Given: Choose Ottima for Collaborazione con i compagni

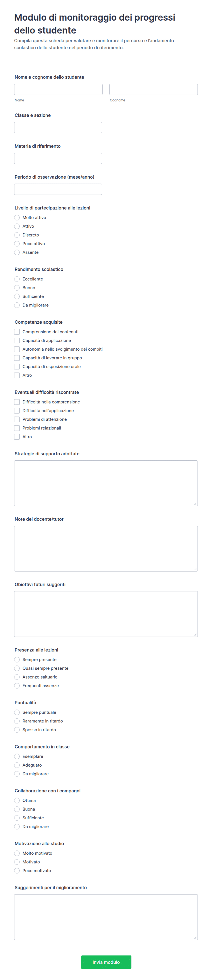Looking at the screenshot, I should tap(17, 801).
